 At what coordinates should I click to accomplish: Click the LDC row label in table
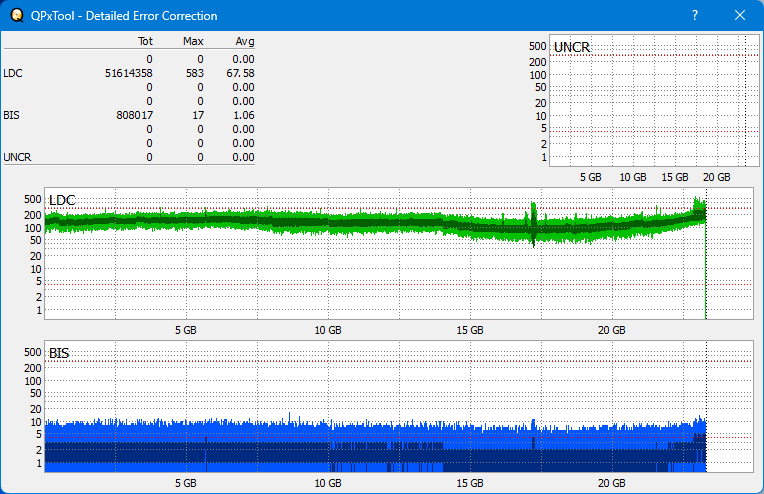[x=13, y=73]
